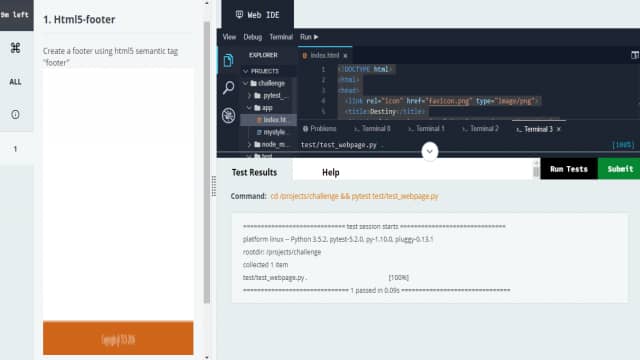Collapse the challenge folder
The width and height of the screenshot is (640, 360).
(246, 83)
